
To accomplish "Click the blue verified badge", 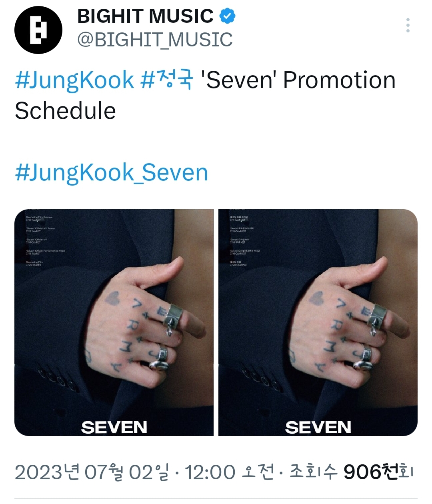I will pyautogui.click(x=228, y=16).
